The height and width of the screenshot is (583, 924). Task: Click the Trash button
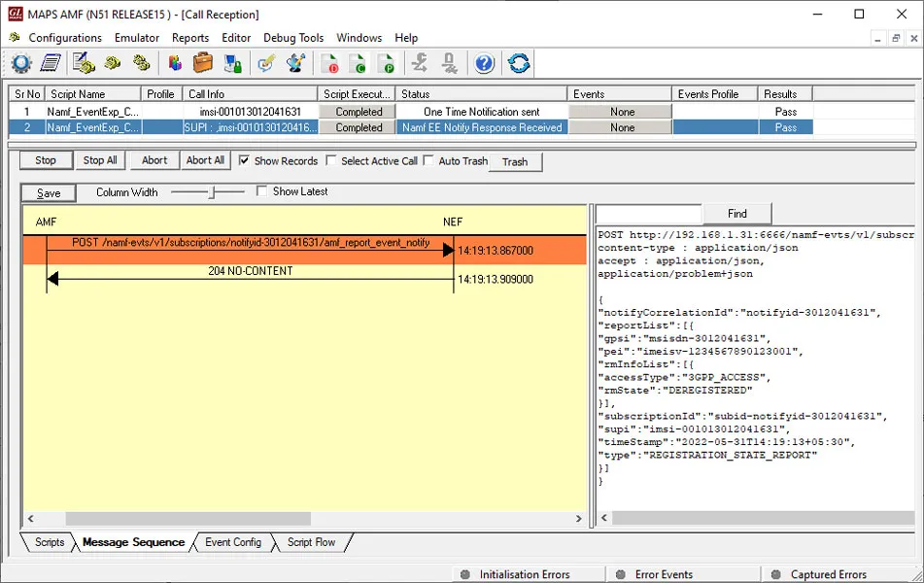tap(515, 162)
